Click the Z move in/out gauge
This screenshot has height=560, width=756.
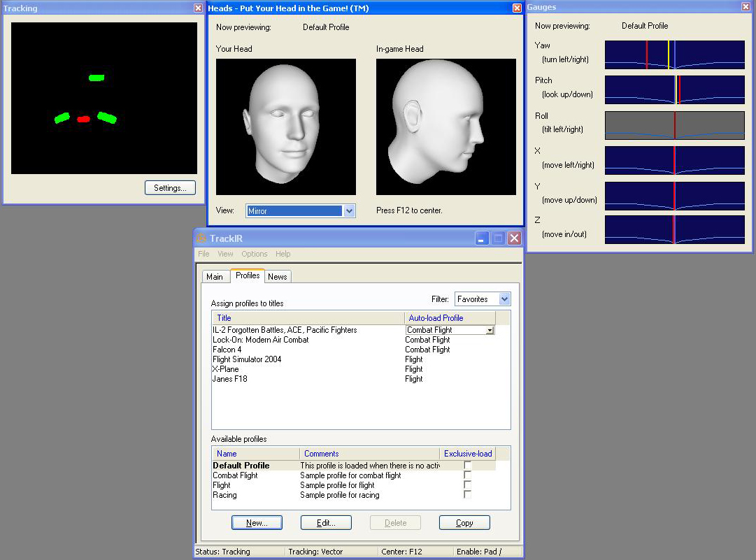[674, 229]
